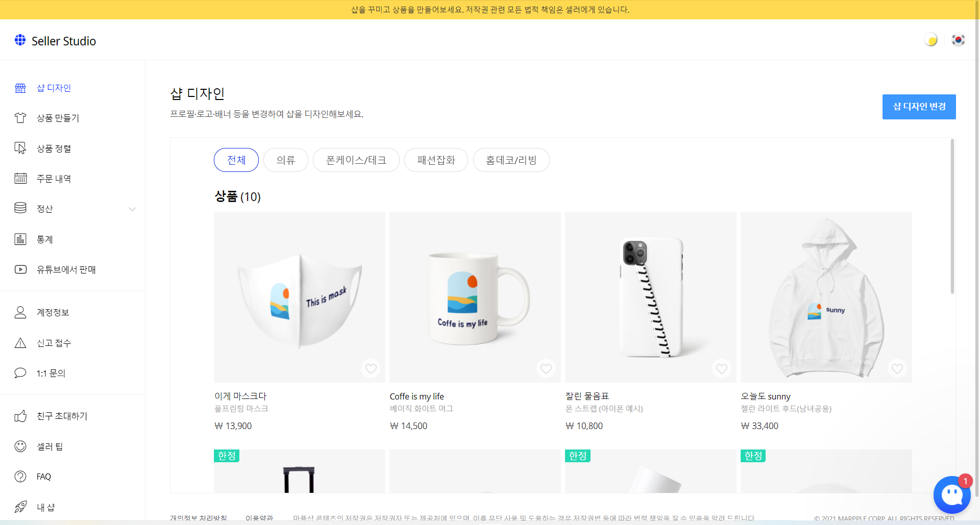Click the coin stack icon for 정산
Screen dimensions: 980x525
click(20, 208)
